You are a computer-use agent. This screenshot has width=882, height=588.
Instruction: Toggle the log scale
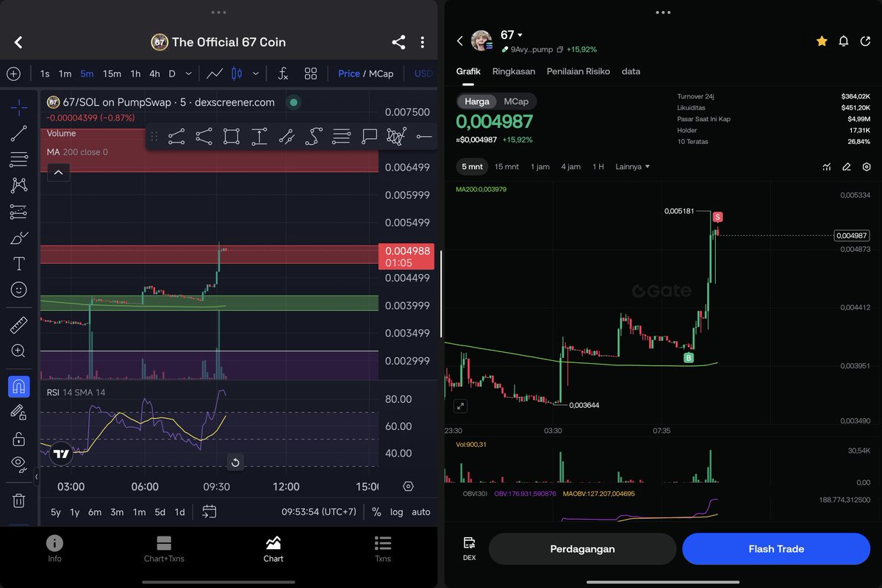pyautogui.click(x=397, y=512)
